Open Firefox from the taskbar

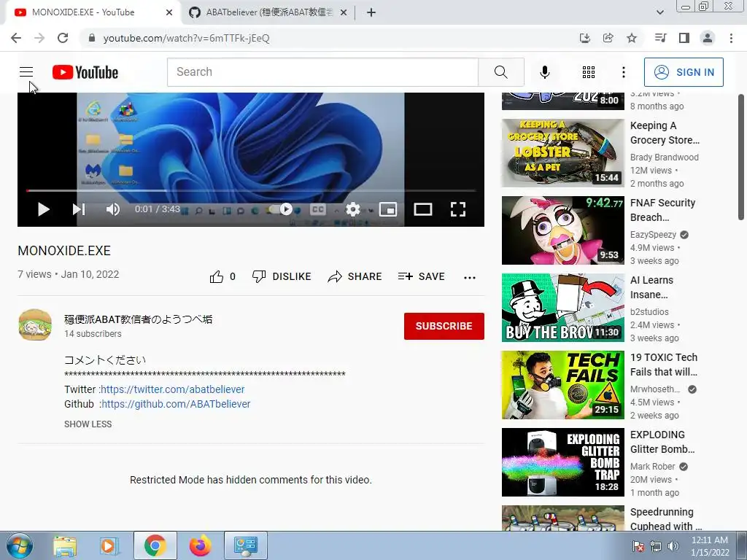(x=200, y=545)
